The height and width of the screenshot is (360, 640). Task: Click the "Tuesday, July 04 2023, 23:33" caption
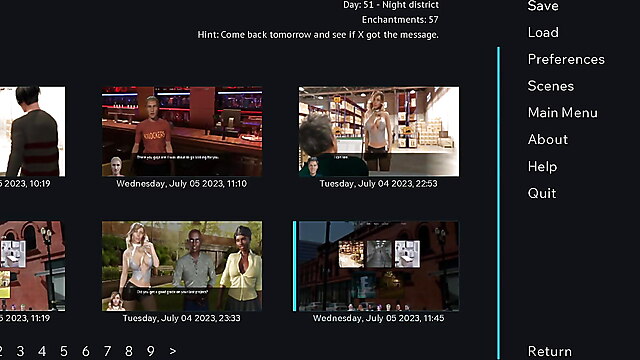point(182,318)
